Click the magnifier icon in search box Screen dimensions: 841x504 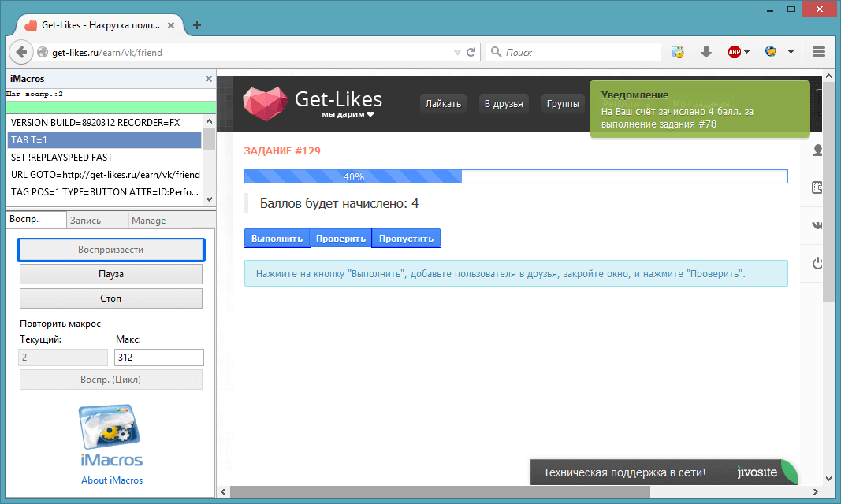(496, 52)
